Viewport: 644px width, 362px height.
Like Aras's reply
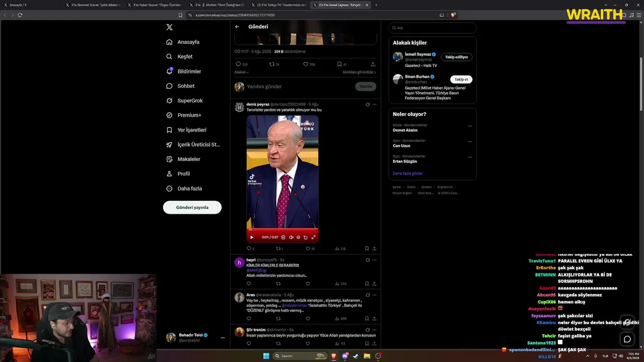click(x=307, y=319)
